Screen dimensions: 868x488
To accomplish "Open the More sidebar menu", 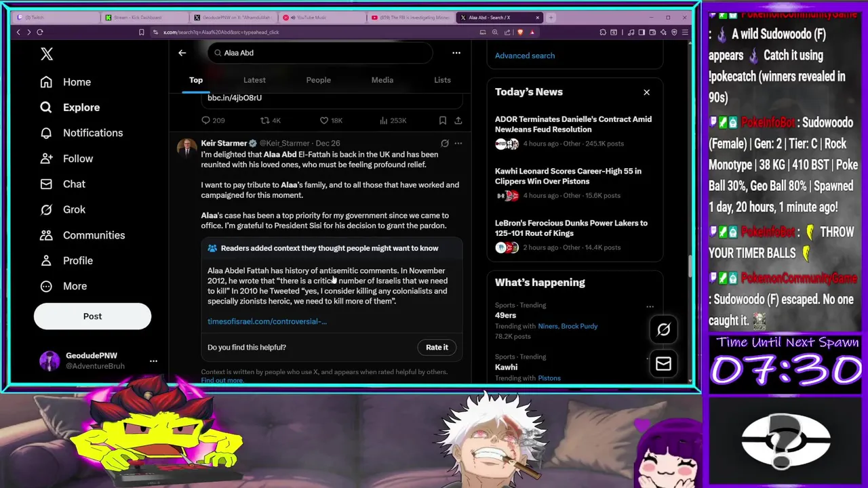I will click(63, 286).
